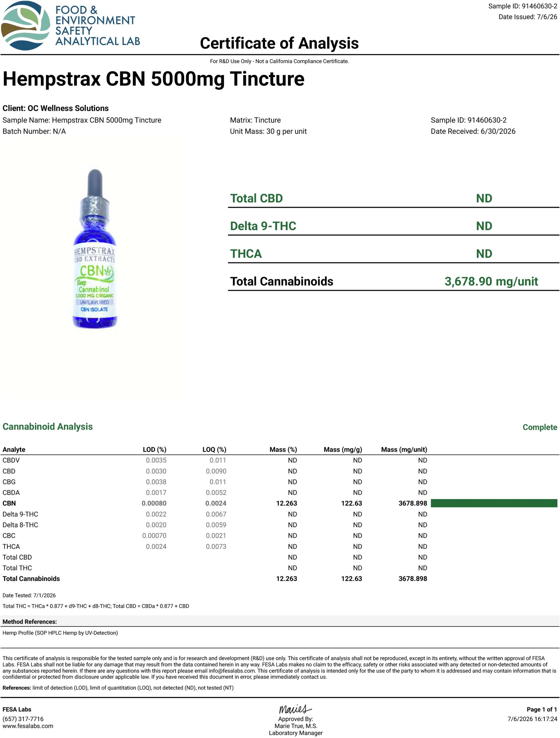Click the large Hempstrax CBN 5000mg Tincture title

[x=153, y=79]
